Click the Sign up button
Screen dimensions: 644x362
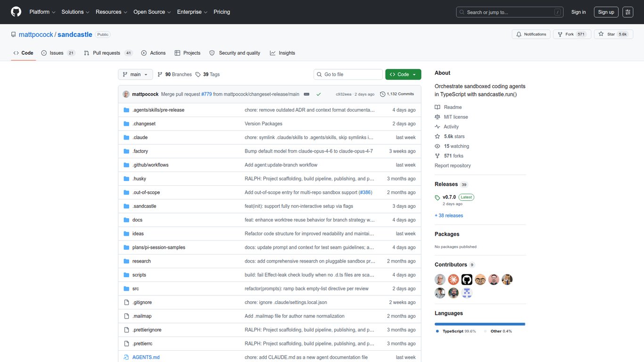pyautogui.click(x=606, y=12)
